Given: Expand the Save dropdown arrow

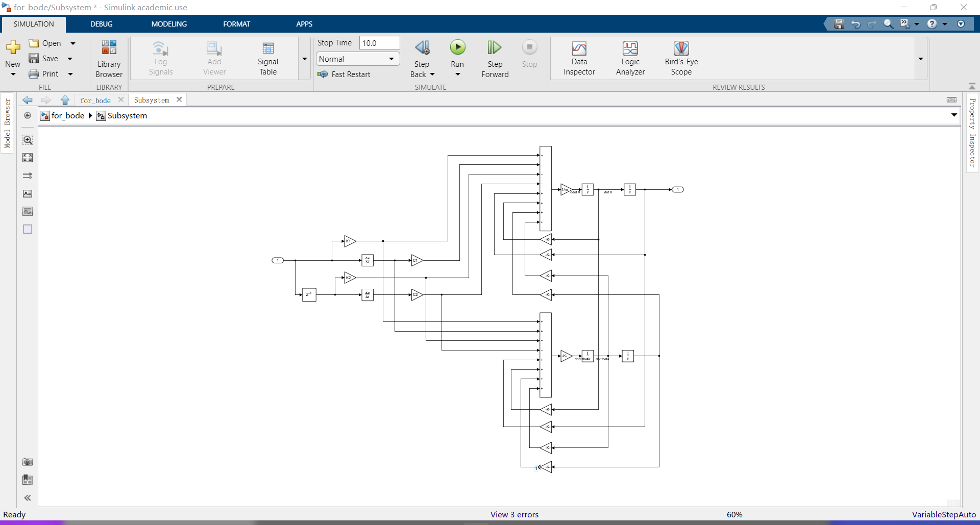Looking at the screenshot, I should (x=70, y=59).
